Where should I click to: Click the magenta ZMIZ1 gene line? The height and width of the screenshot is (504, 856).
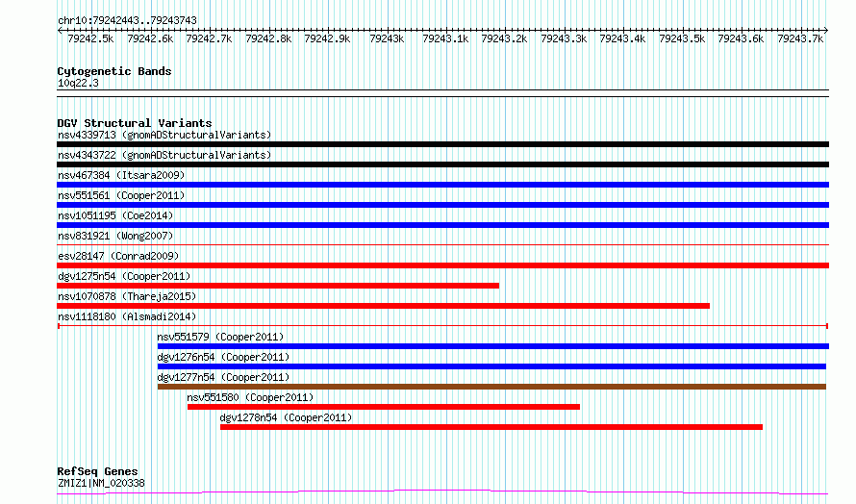point(442,492)
